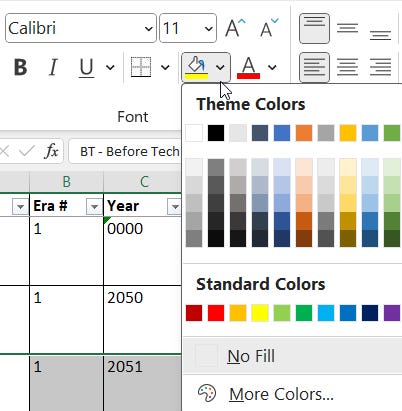Image resolution: width=402 pixels, height=411 pixels.
Task: Pick orange theme color swatch
Action: (304, 133)
